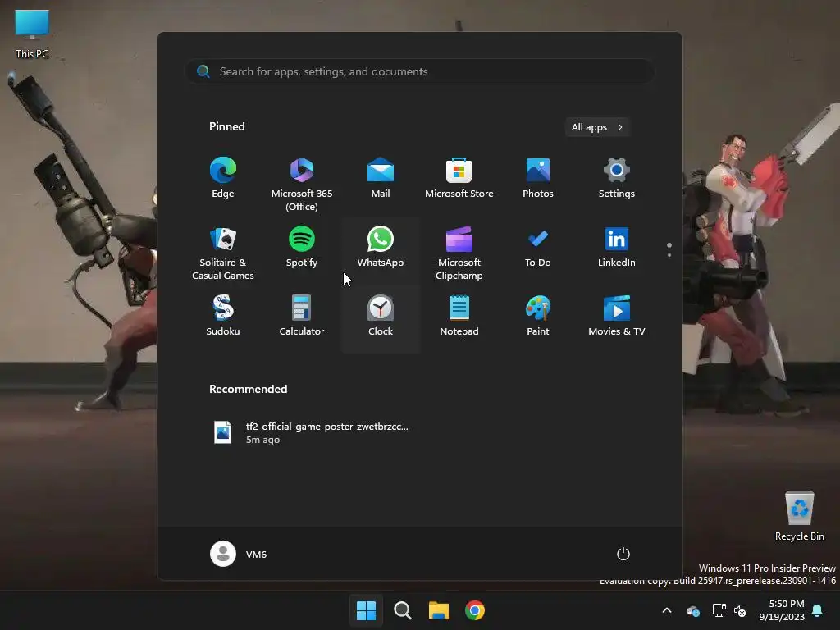Click the All apps button
Viewport: 840px width, 630px height.
pos(597,127)
